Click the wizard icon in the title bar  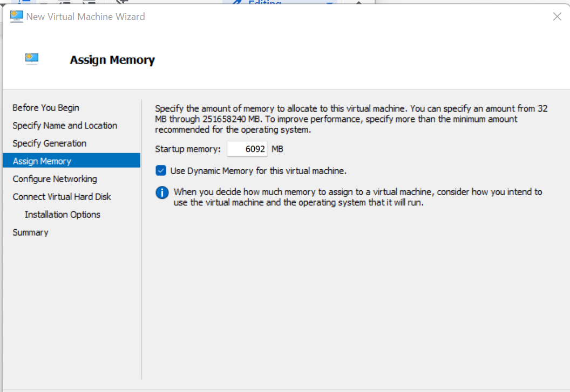(17, 16)
